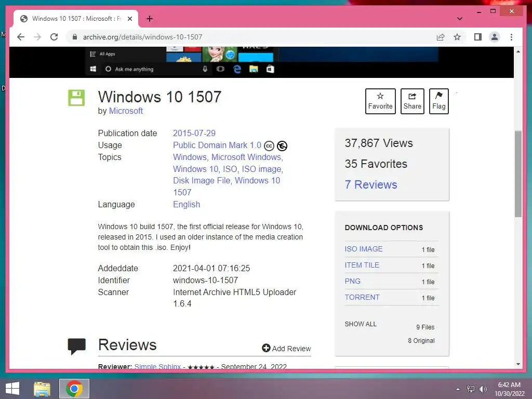Share this page from the address bar

point(441,37)
